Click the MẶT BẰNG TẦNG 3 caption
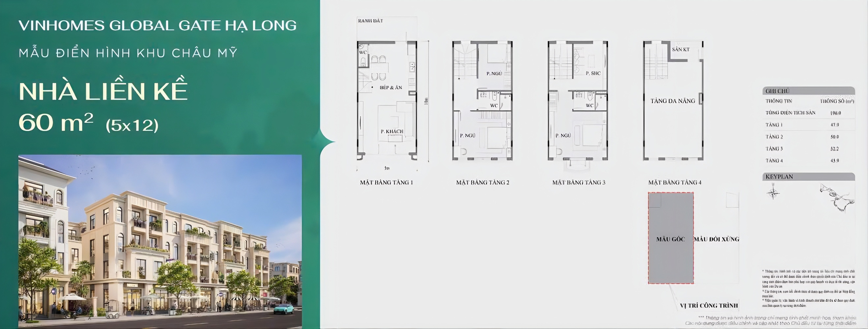The height and width of the screenshot is (329, 868). (579, 182)
